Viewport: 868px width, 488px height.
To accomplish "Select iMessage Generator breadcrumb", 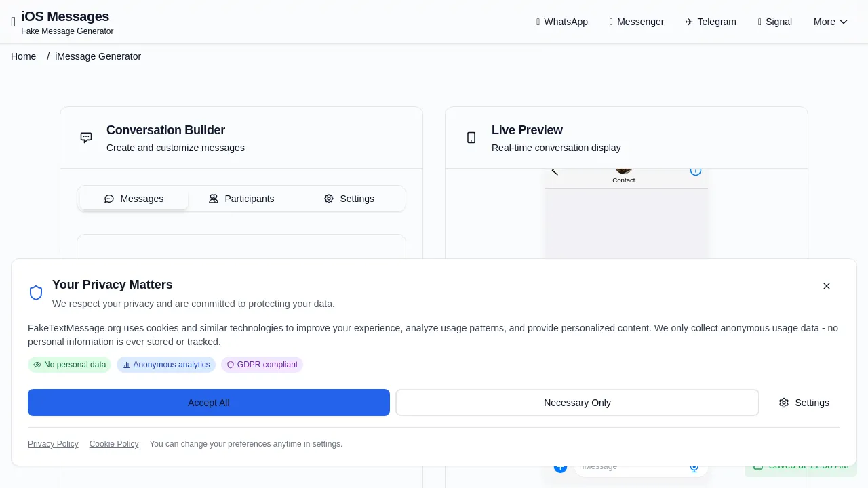I will (x=98, y=56).
